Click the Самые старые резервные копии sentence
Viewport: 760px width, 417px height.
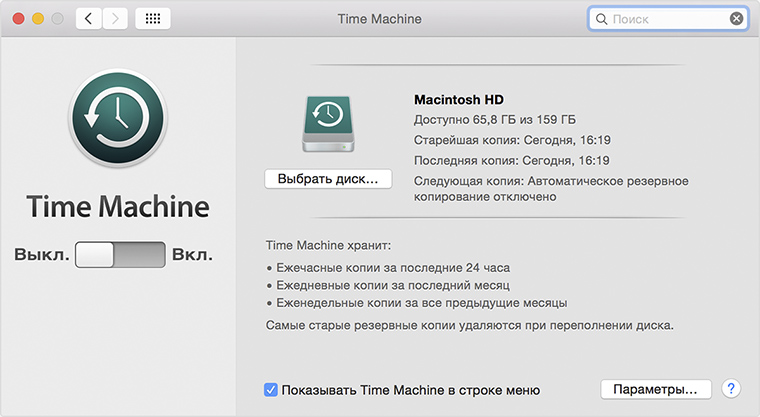coord(469,325)
